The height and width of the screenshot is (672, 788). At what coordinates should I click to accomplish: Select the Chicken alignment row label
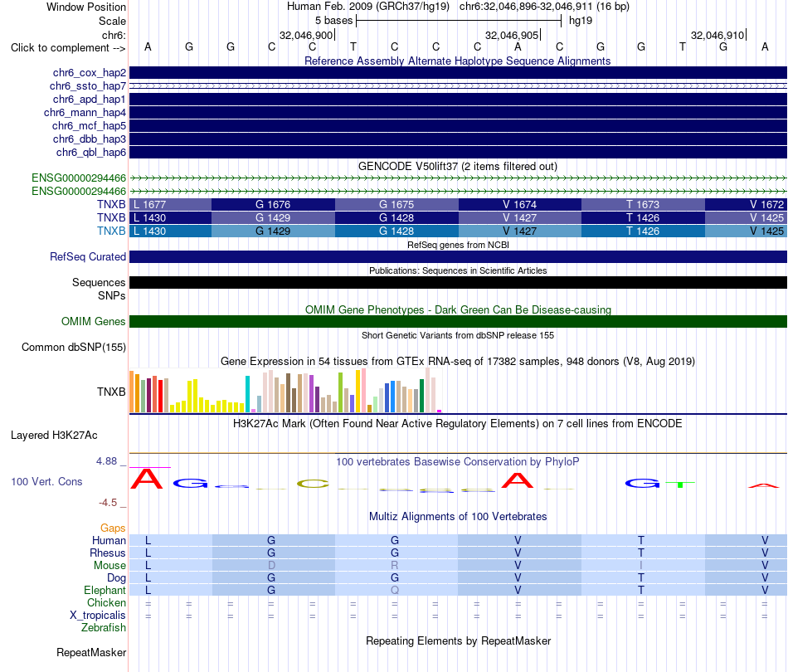[106, 602]
